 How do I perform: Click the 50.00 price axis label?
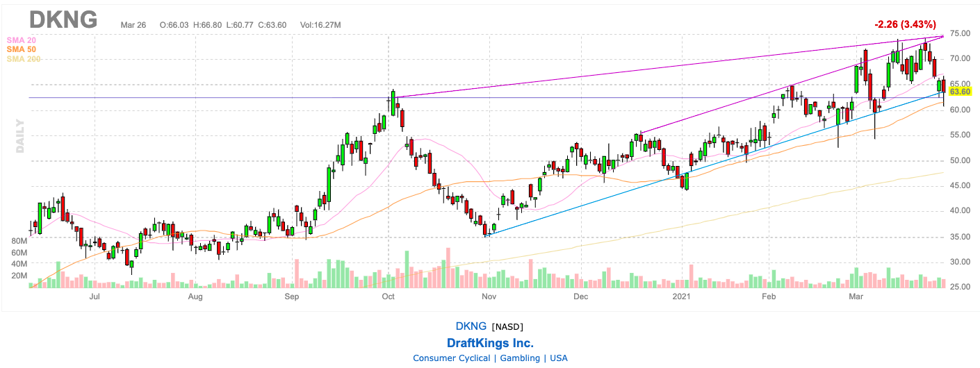(960, 160)
